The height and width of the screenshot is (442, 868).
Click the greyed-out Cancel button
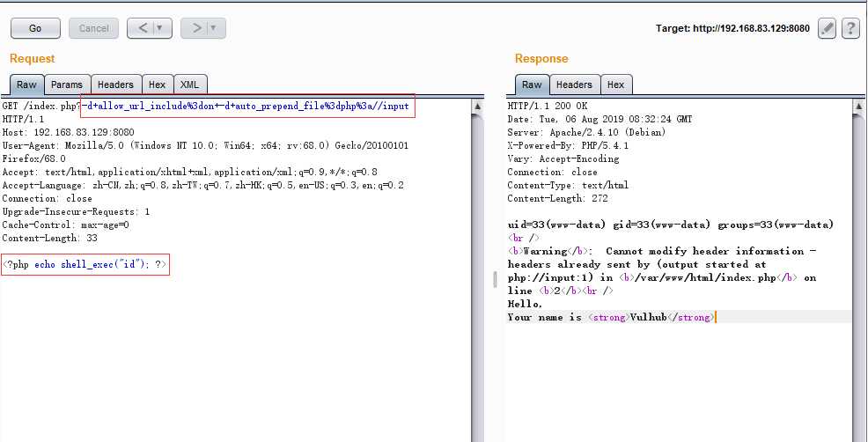[93, 28]
